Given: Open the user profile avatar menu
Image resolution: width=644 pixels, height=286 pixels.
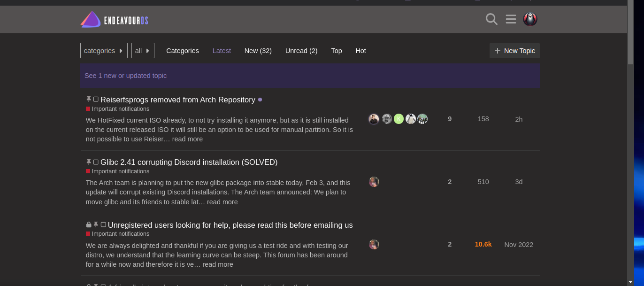Looking at the screenshot, I should pos(530,19).
